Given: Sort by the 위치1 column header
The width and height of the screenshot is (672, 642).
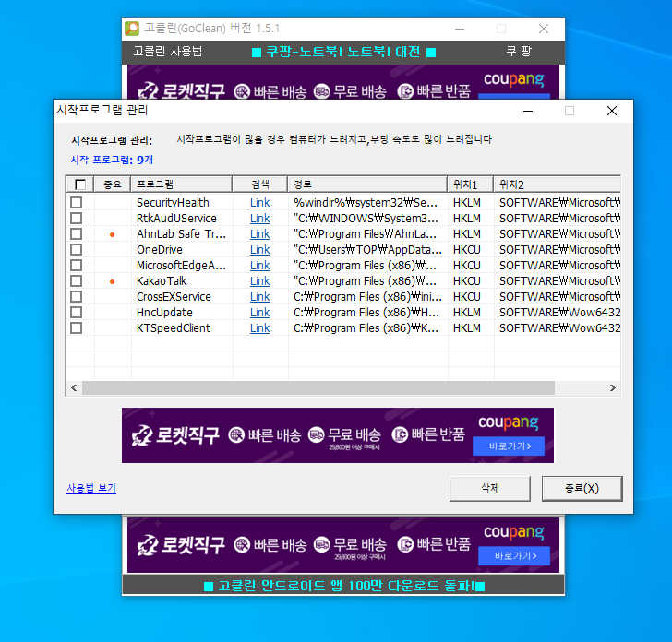Looking at the screenshot, I should (471, 184).
